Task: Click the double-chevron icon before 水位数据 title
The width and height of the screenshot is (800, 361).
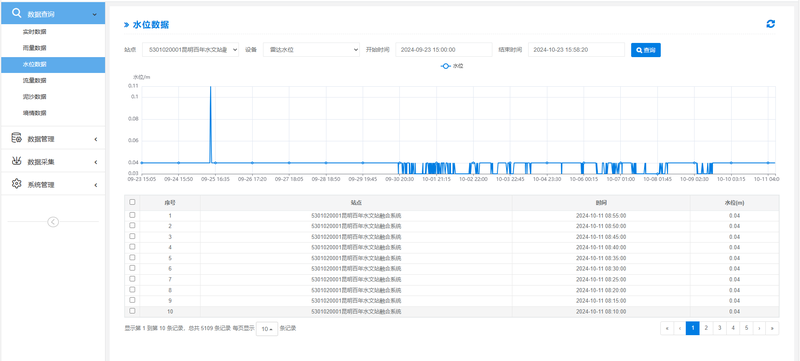Action: [x=126, y=24]
